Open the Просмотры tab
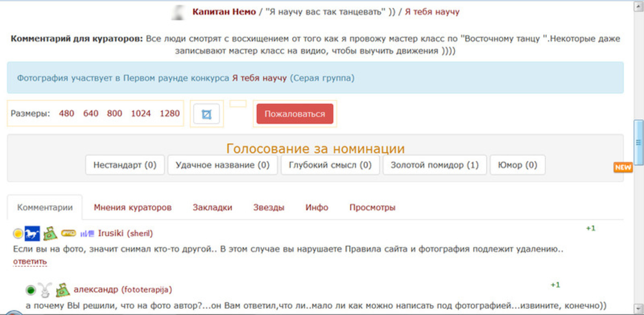Screen dimensions: 644x315 click(x=372, y=208)
